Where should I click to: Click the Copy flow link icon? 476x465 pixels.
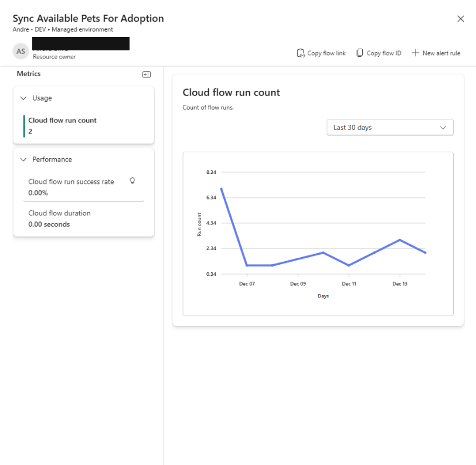click(x=301, y=53)
